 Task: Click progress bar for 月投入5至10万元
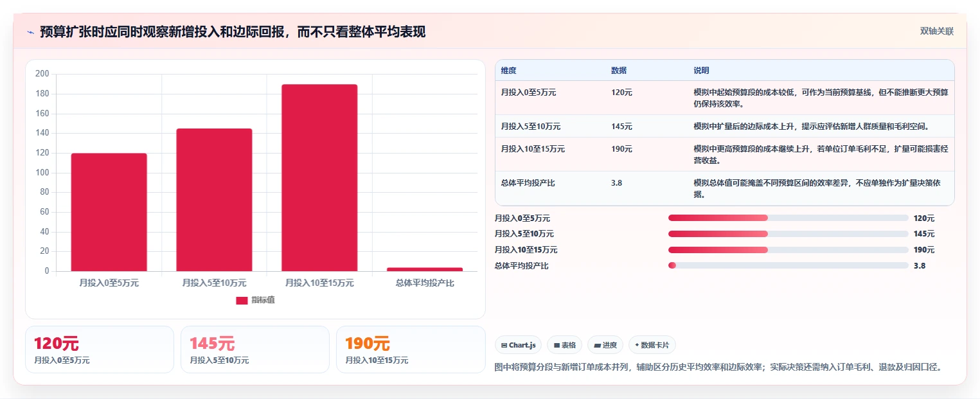[788, 234]
